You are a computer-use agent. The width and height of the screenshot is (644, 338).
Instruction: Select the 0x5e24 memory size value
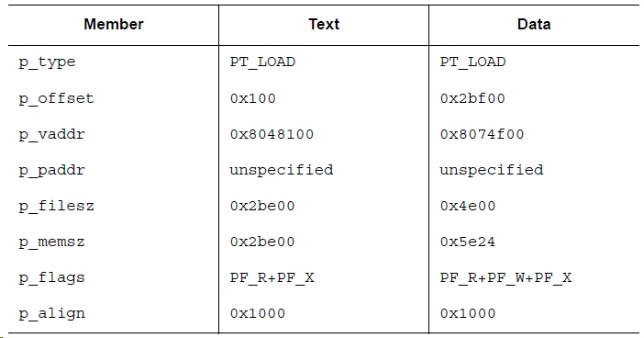click(468, 242)
